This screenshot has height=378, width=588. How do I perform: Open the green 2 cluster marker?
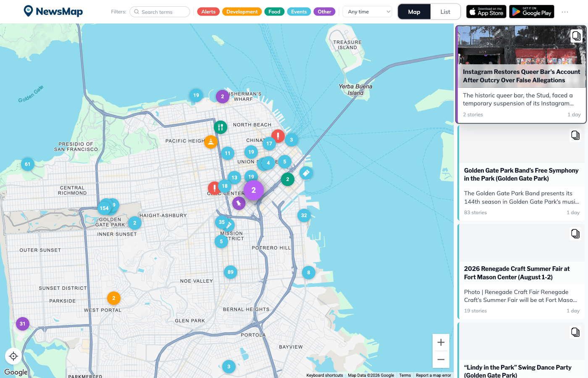(x=288, y=179)
